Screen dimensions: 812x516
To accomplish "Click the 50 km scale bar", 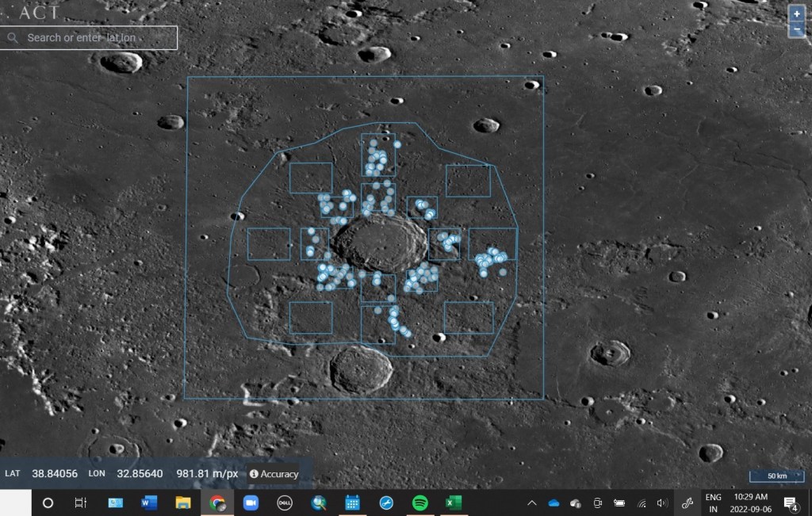I will click(x=776, y=475).
